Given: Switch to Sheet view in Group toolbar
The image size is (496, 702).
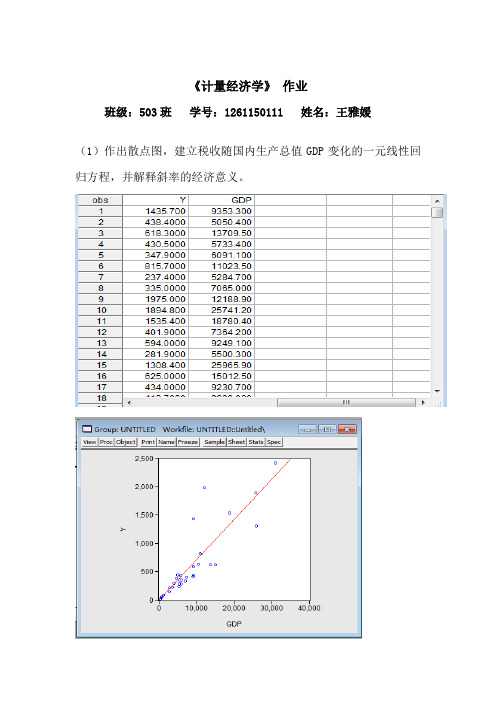Looking at the screenshot, I should (x=236, y=442).
